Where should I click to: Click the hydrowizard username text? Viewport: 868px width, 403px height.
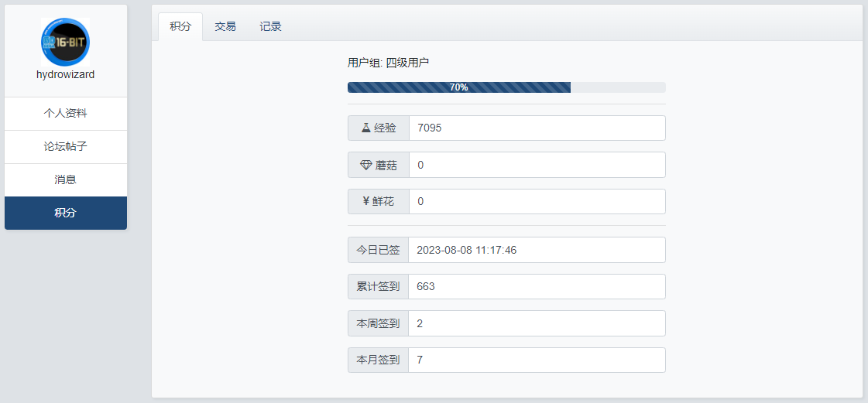(x=66, y=74)
